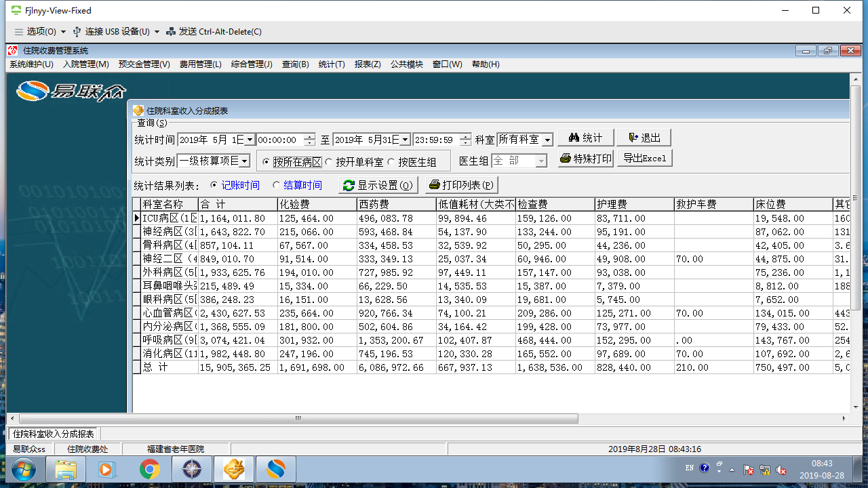The height and width of the screenshot is (488, 868).
Task: Click the 西药费 column header
Action: (397, 204)
